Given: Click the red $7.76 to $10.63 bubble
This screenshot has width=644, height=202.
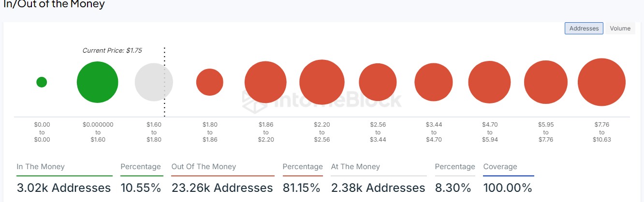Looking at the screenshot, I should (x=601, y=82).
